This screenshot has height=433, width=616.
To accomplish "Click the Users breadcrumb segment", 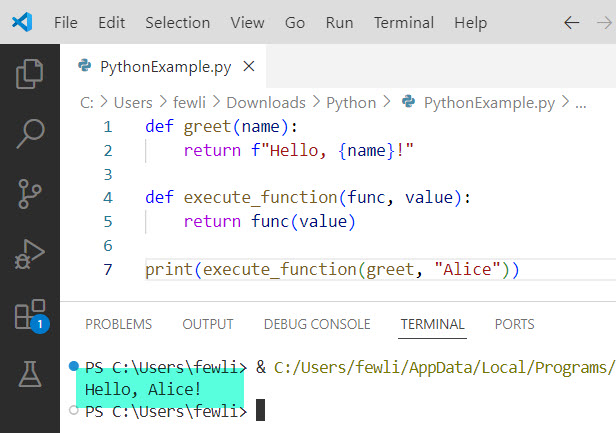I will tap(133, 103).
